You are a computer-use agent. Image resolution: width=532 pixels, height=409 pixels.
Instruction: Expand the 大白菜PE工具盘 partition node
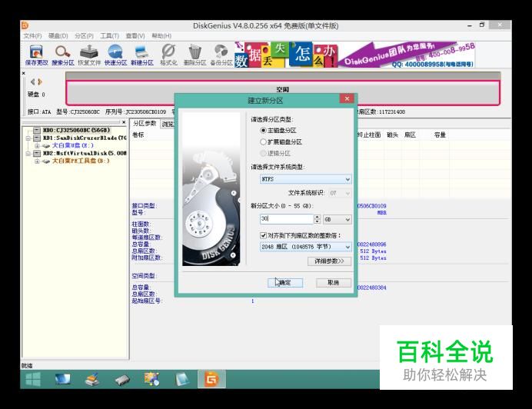coord(37,161)
